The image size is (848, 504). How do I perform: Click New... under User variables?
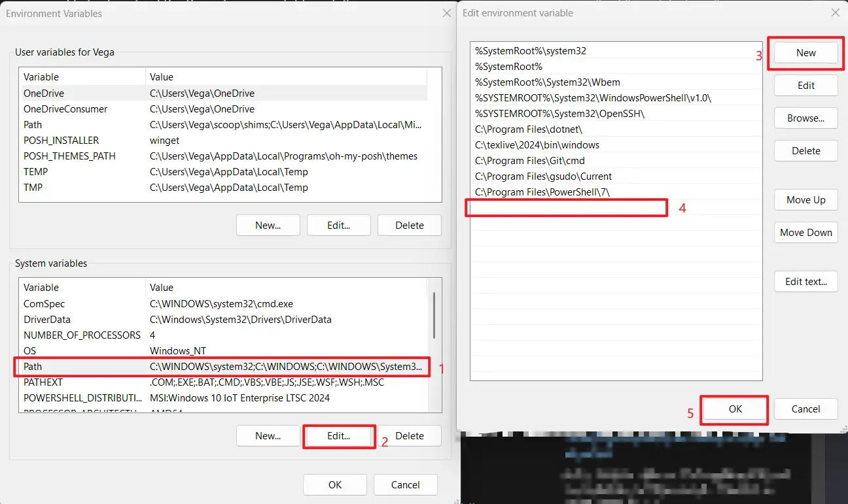click(268, 225)
